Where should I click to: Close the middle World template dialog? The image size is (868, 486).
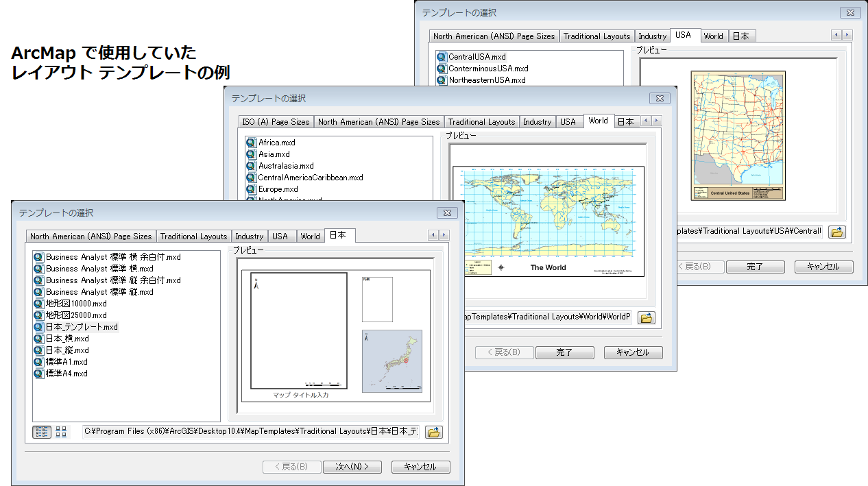coord(659,99)
